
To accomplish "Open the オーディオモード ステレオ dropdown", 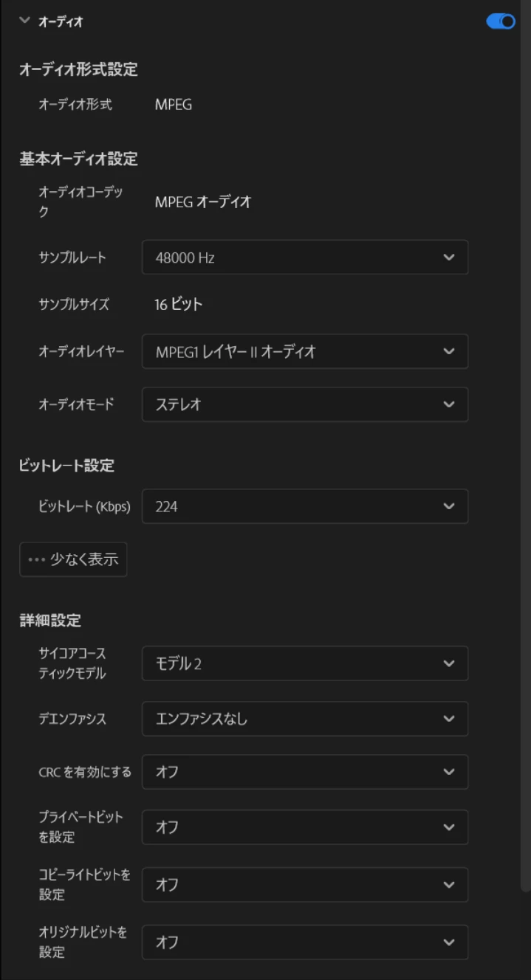I will click(x=305, y=404).
